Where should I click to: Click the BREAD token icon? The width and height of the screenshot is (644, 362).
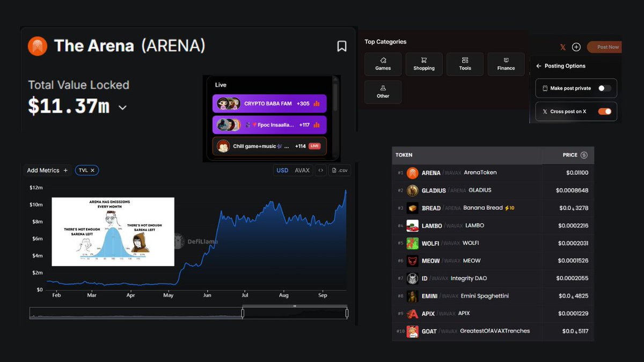(412, 208)
